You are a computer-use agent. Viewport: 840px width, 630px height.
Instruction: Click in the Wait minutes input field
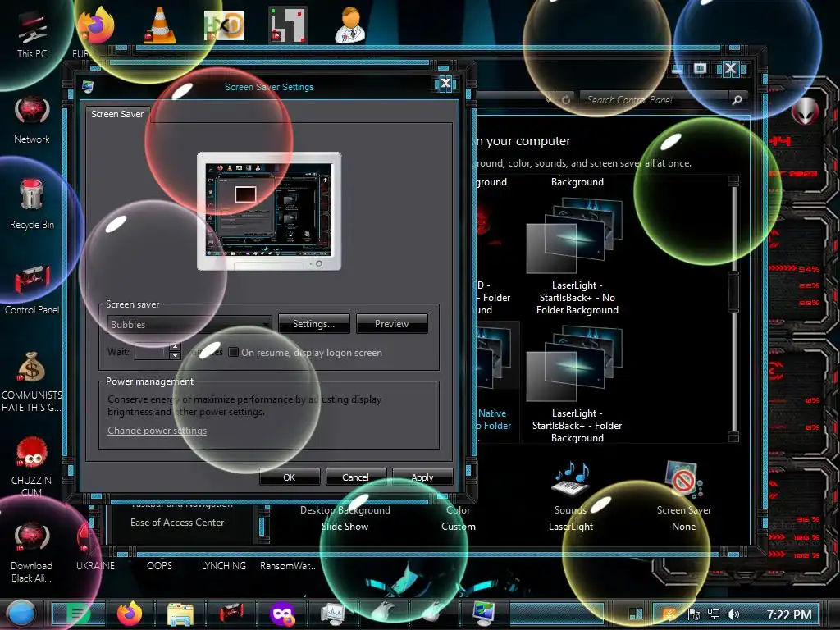152,351
